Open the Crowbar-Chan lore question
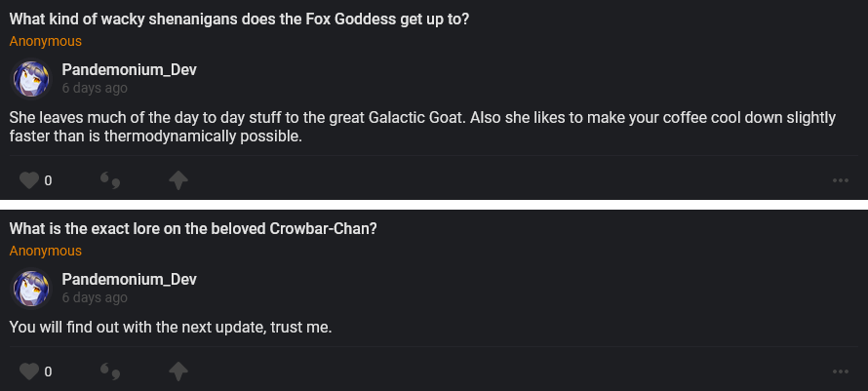868x391 pixels. point(194,229)
